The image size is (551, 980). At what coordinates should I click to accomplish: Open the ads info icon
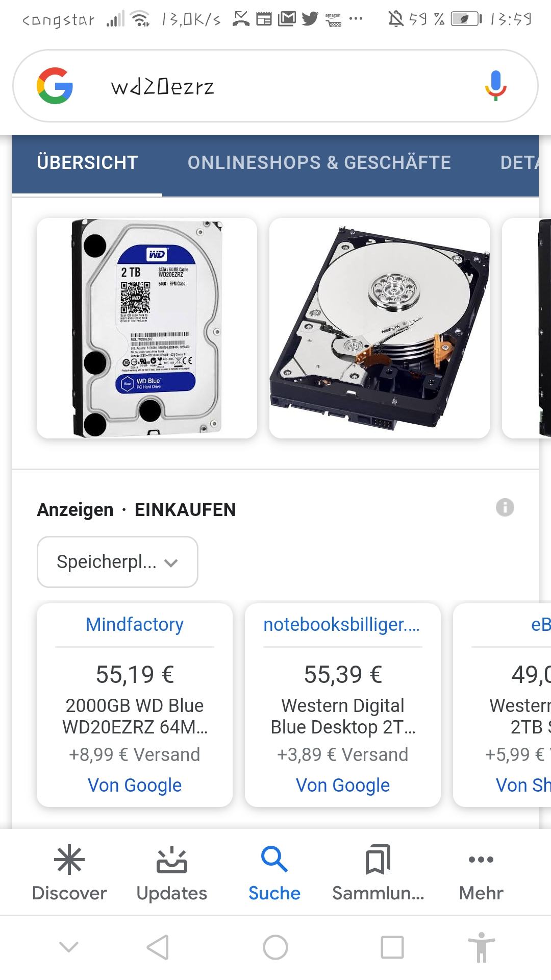(505, 507)
